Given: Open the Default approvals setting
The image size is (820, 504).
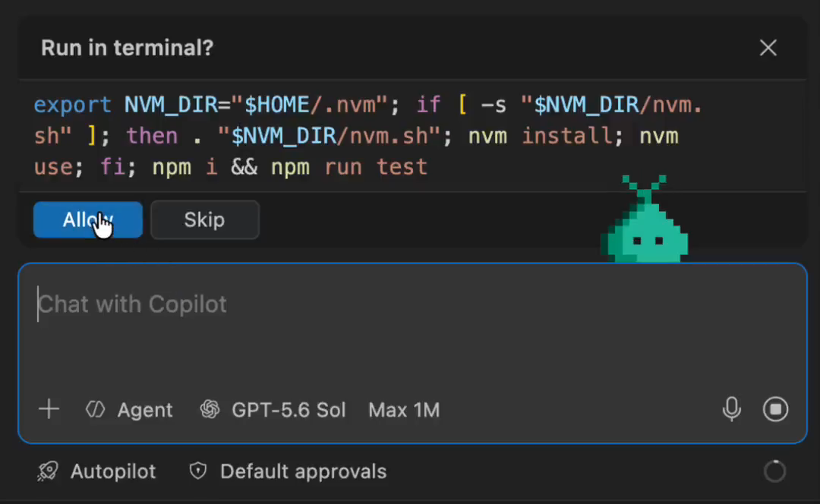Looking at the screenshot, I should [x=288, y=471].
